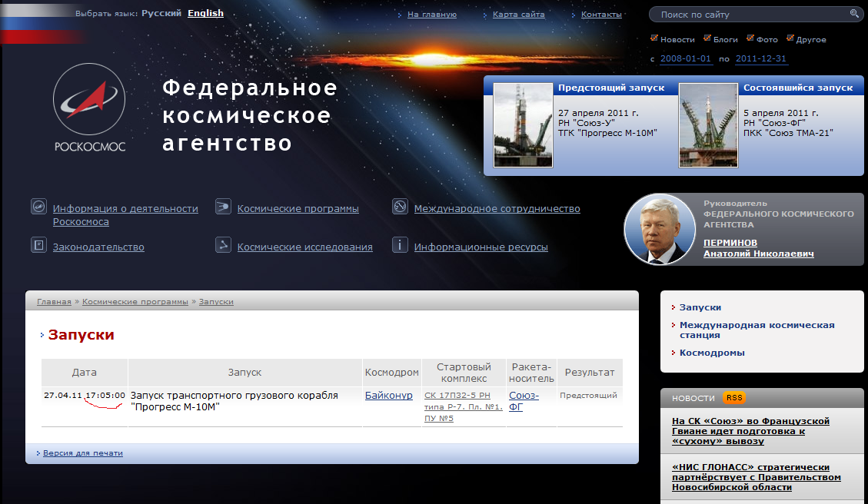Open Космодромы in the sidebar menu

tap(712, 353)
